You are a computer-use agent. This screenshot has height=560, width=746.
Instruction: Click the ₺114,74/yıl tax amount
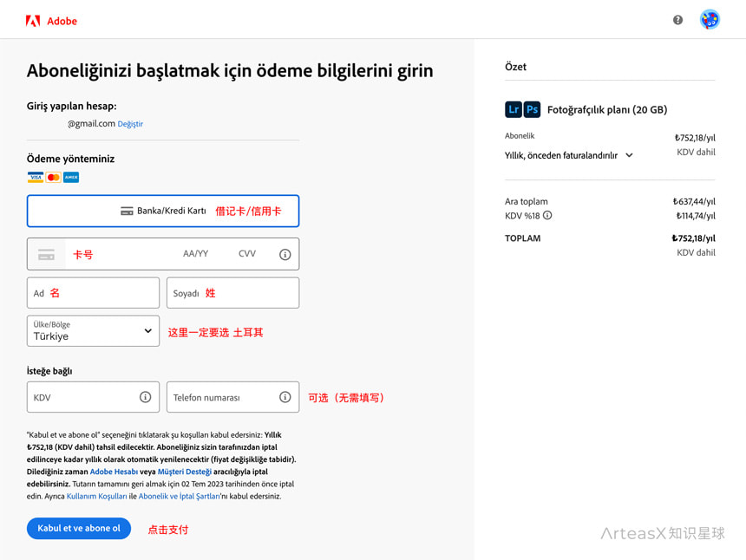696,216
